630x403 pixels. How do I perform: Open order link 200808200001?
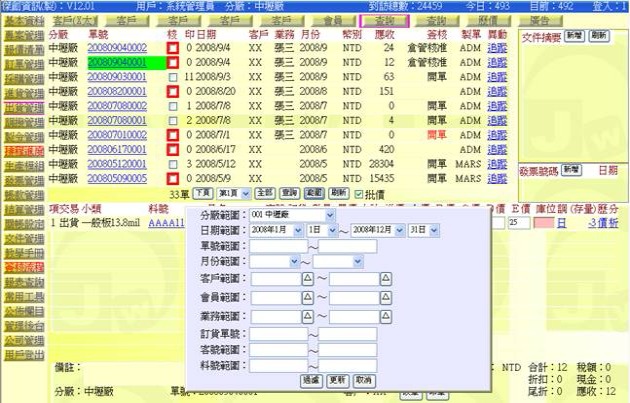118,91
